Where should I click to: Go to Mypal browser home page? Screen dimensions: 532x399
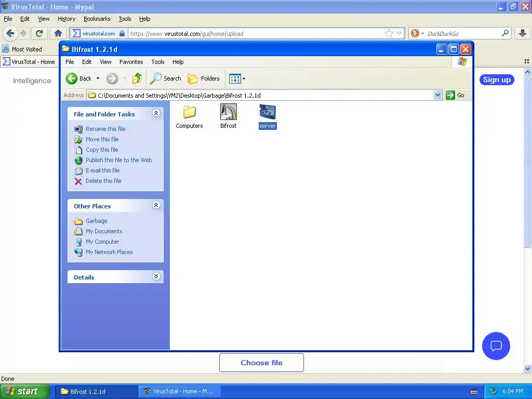(58, 33)
